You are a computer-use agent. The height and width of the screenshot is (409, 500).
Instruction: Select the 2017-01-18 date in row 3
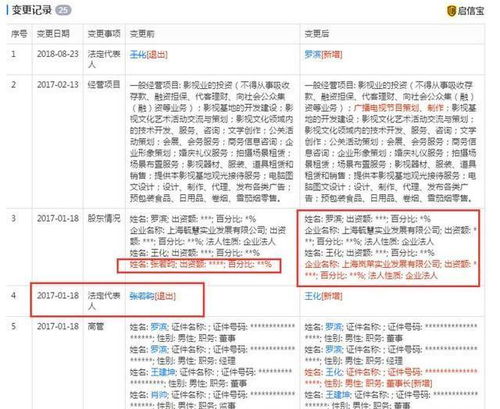(58, 219)
